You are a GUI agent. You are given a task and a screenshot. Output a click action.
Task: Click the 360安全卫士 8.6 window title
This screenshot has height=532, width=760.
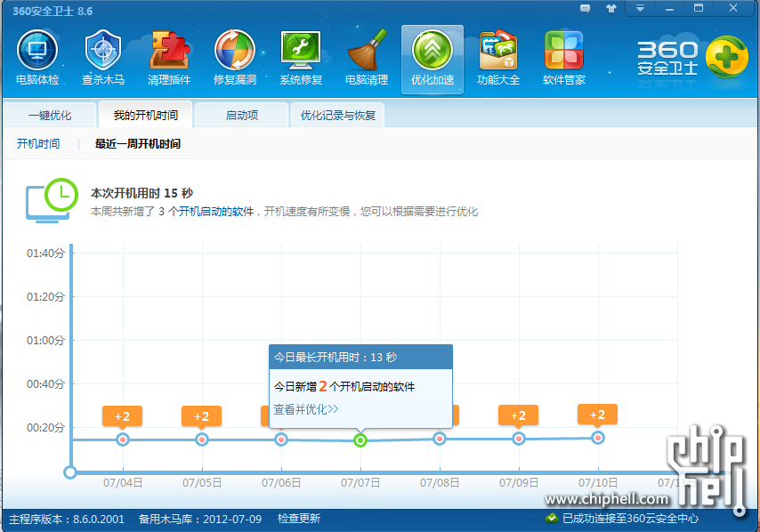pyautogui.click(x=53, y=11)
